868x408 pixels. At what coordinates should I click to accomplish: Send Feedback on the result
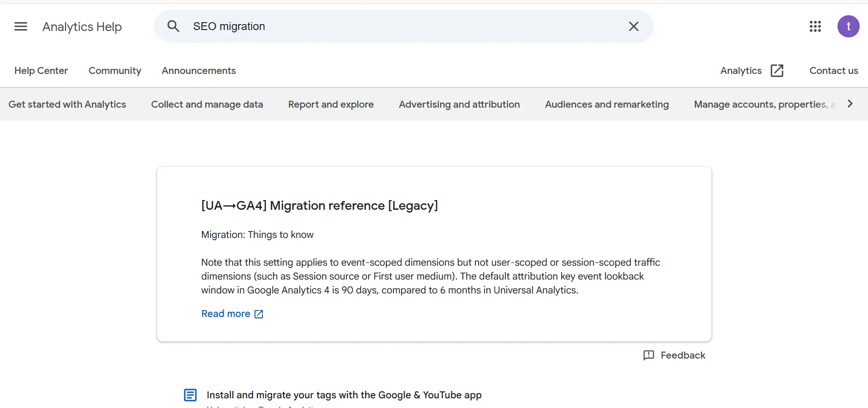[683, 355]
